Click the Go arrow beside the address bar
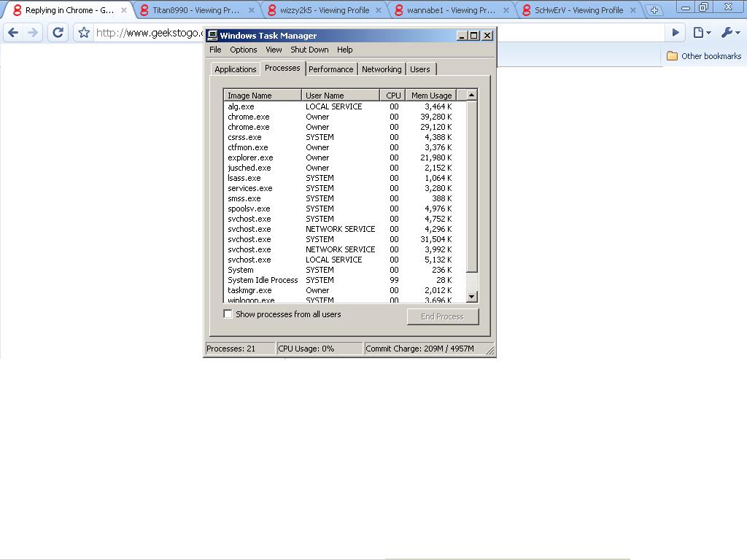The width and height of the screenshot is (747, 560). tap(676, 32)
